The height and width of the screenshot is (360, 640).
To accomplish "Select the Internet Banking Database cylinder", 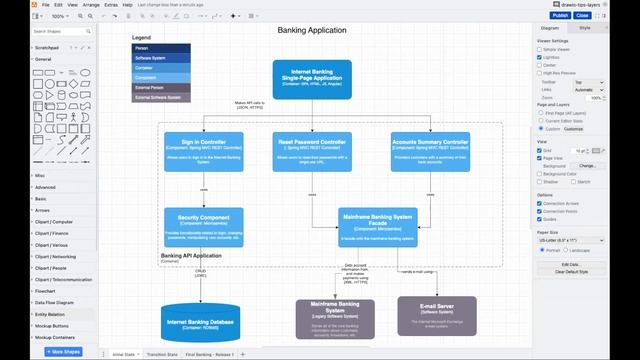I will [200, 322].
